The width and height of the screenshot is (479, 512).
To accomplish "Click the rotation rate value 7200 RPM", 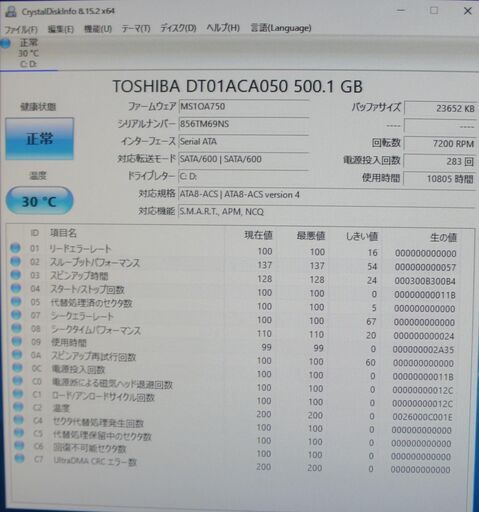I will click(440, 144).
